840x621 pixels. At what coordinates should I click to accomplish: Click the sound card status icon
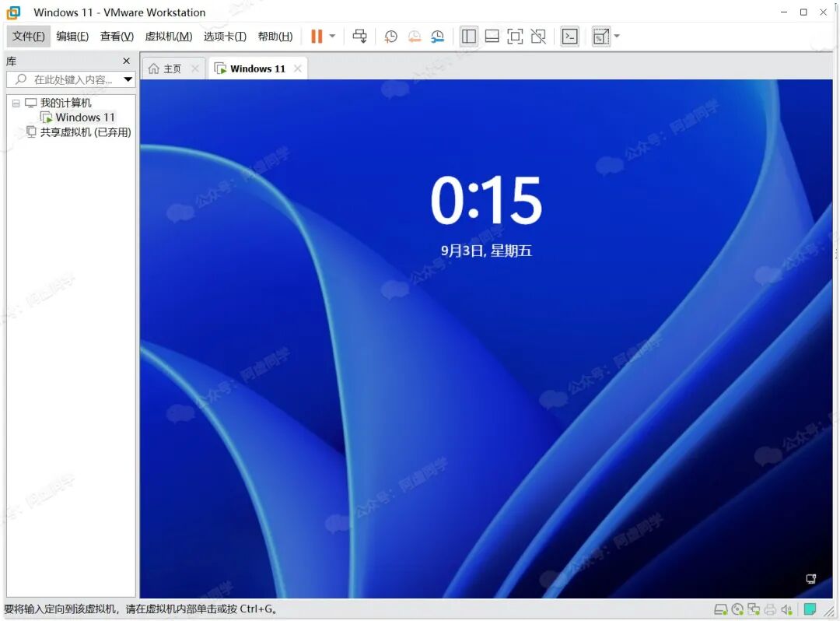tap(786, 609)
